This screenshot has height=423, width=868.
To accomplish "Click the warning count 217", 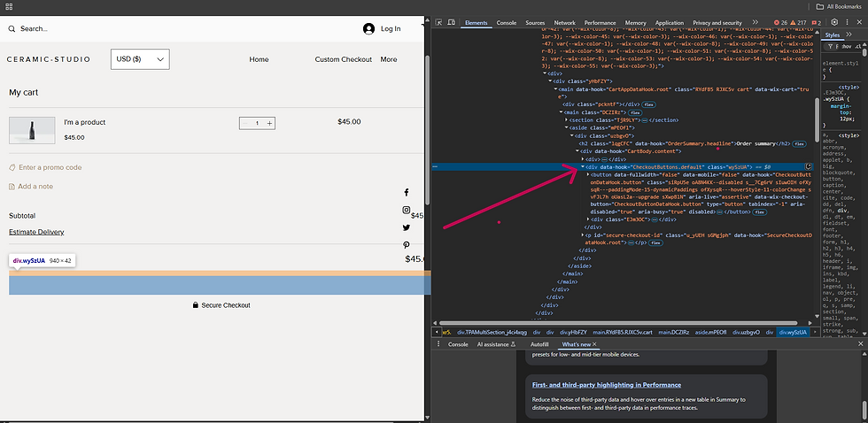I will point(798,23).
